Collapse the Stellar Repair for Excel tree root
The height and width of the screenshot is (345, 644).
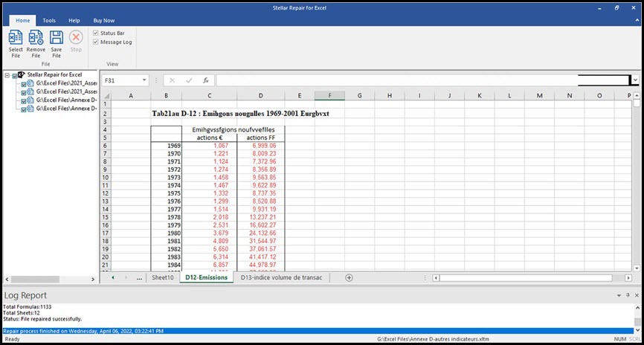coord(7,75)
